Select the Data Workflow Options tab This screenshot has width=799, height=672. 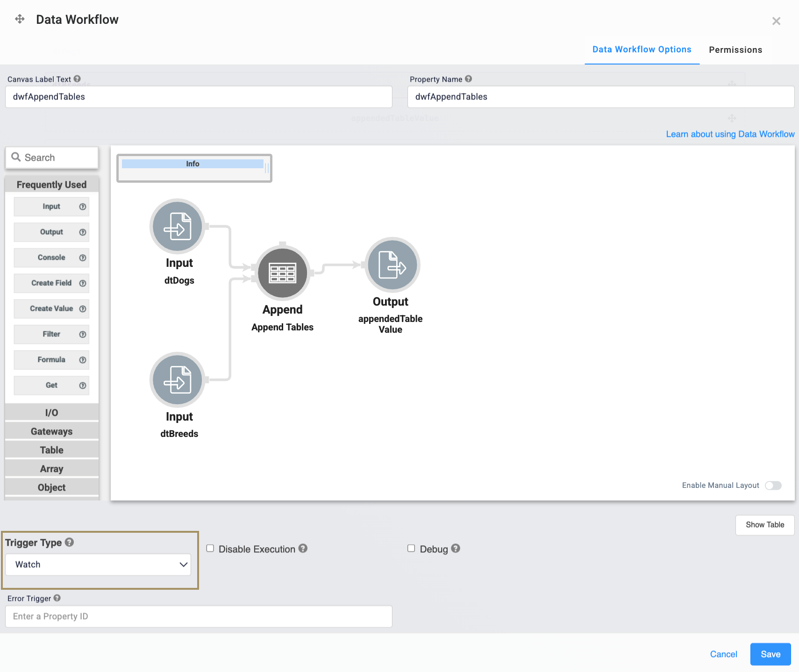pos(642,50)
